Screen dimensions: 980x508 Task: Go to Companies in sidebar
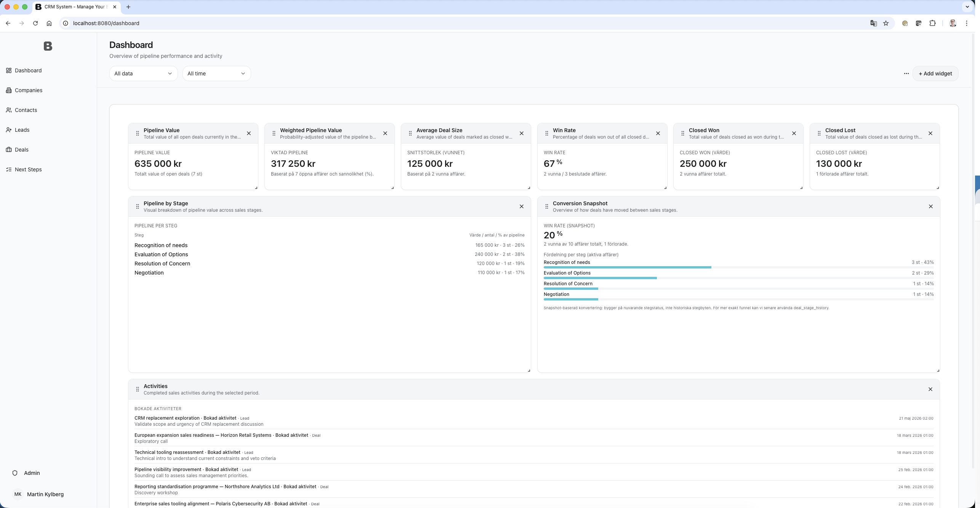click(29, 90)
